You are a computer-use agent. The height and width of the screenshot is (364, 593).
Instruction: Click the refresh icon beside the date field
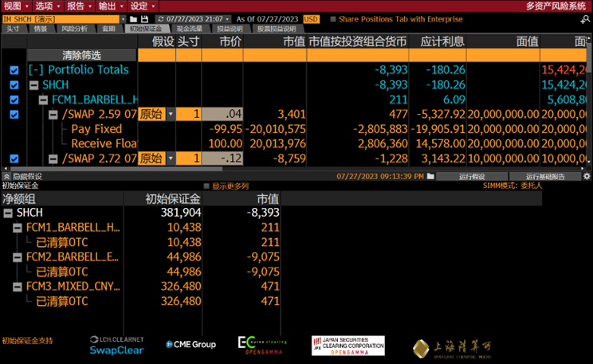[161, 18]
